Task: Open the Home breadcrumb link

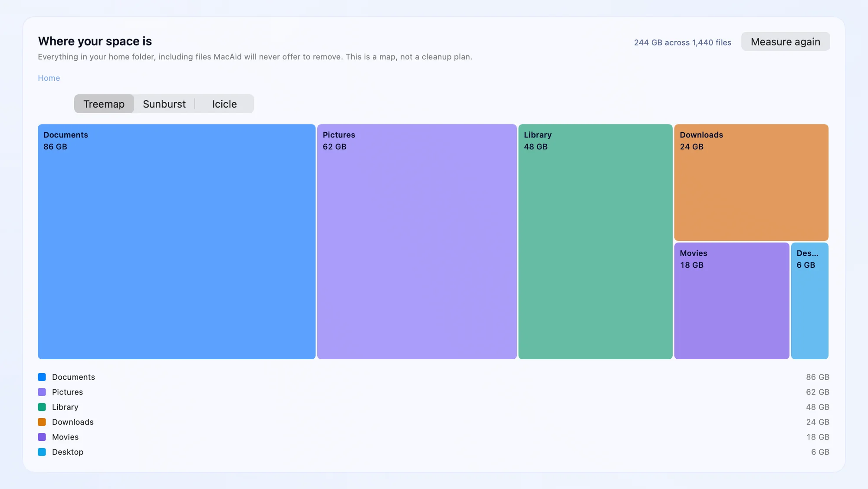Action: (x=49, y=78)
